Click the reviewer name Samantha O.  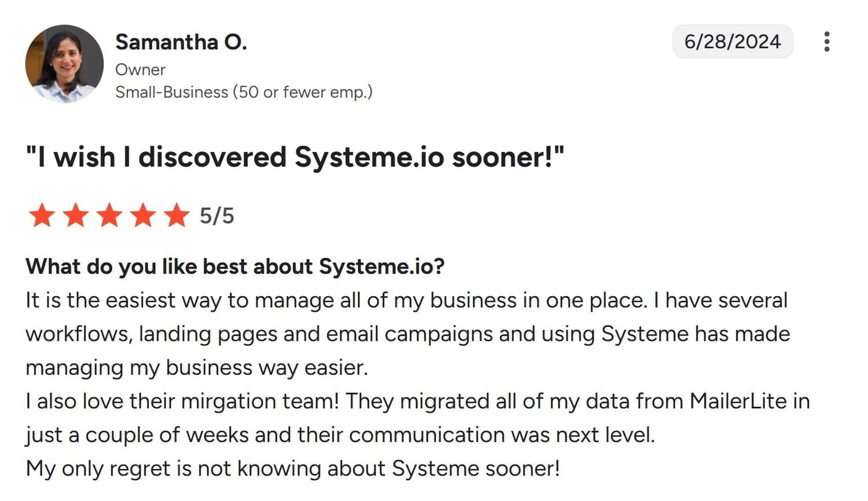tap(181, 42)
